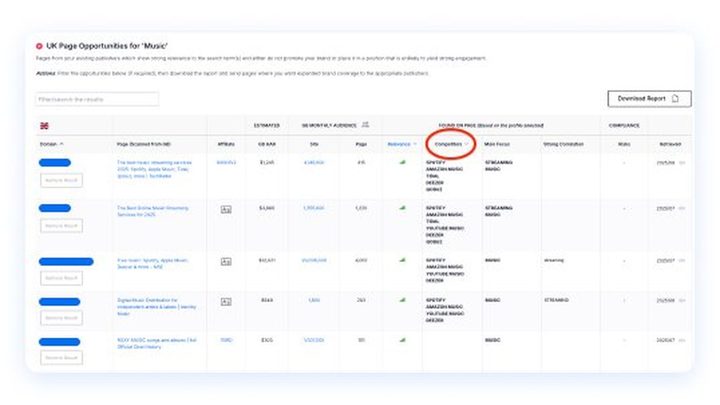Click the Main Focus column header
This screenshot has width=720, height=405.
(x=497, y=144)
